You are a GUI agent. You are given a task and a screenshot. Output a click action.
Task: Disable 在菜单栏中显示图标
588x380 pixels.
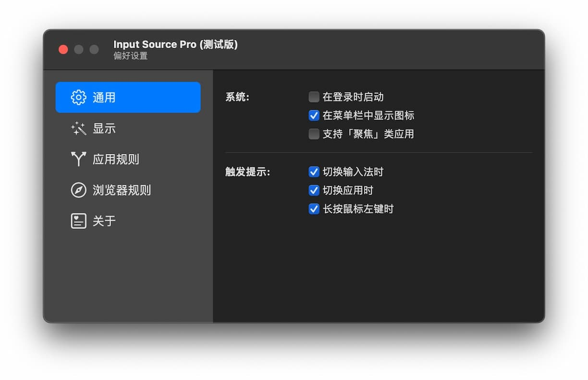tap(314, 115)
